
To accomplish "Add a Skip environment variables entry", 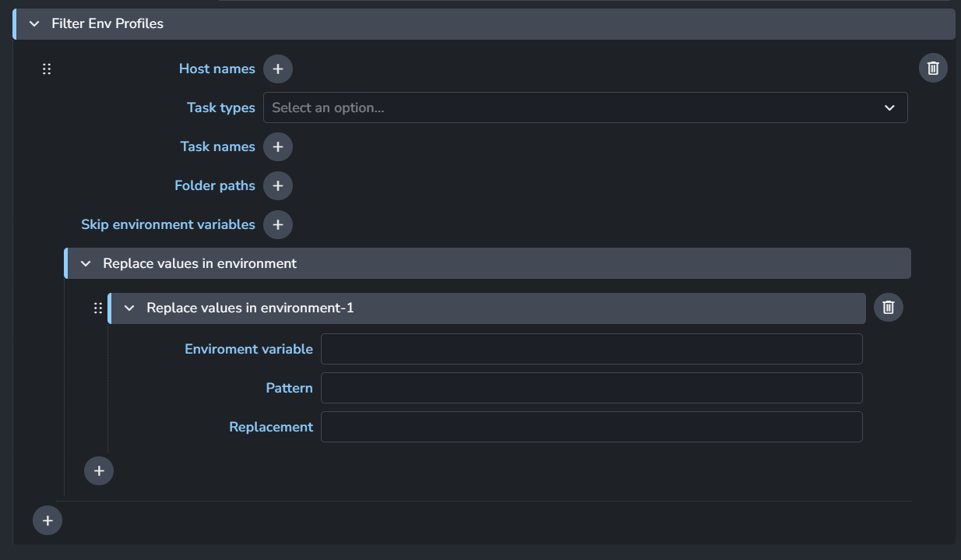I will click(x=278, y=224).
